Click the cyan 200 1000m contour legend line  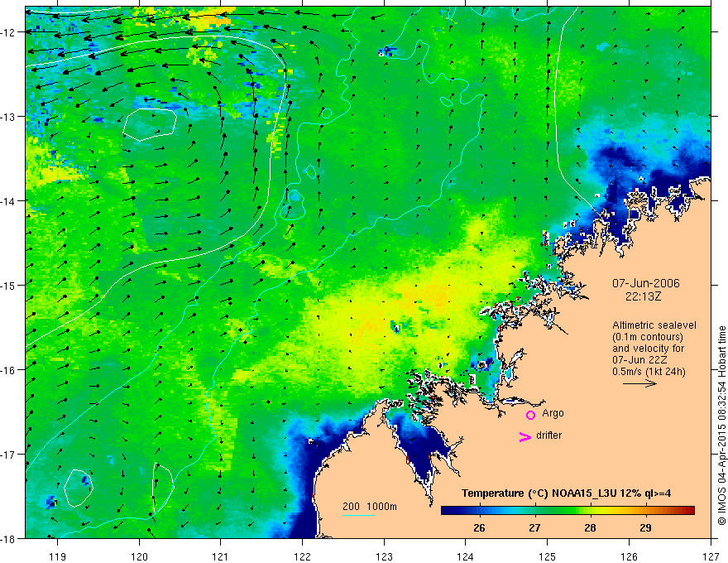(359, 515)
